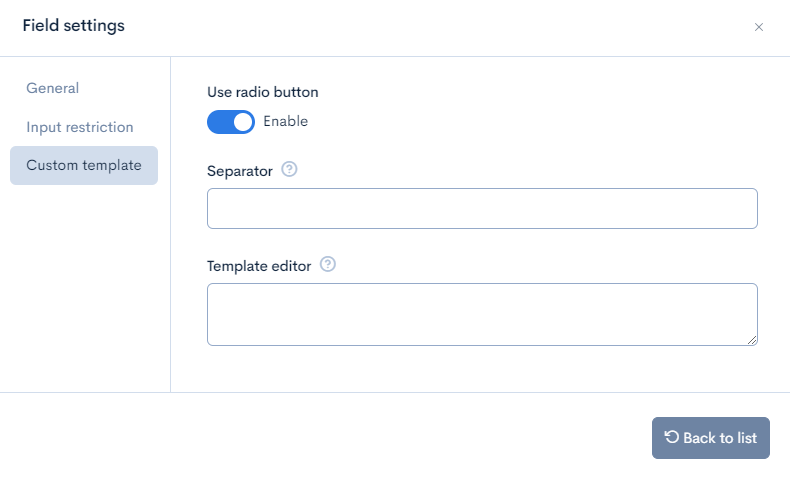The image size is (790, 480).
Task: Close the Field settings dialog
Action: pos(759,27)
